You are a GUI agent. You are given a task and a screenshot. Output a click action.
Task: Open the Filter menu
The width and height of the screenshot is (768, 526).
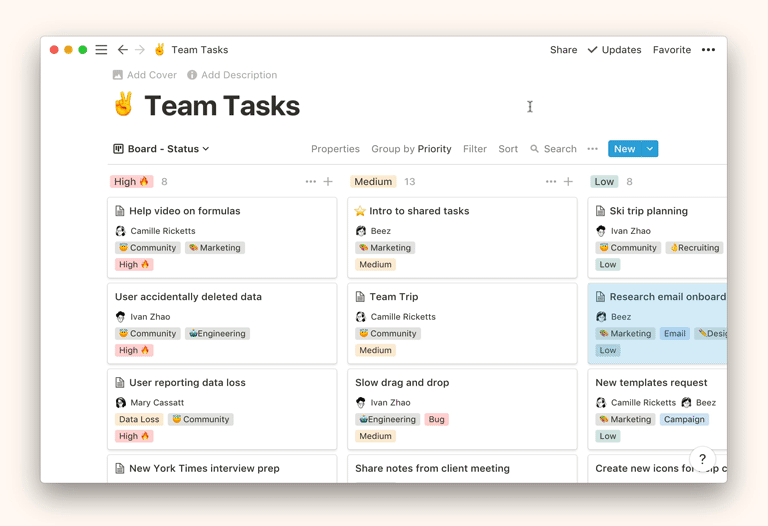click(x=474, y=149)
